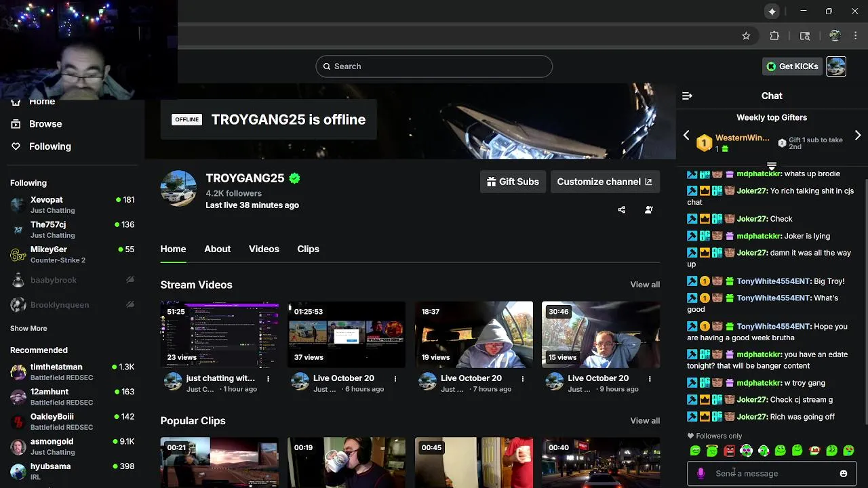
Task: Insert the heart-eyes drooling emote
Action: click(849, 451)
